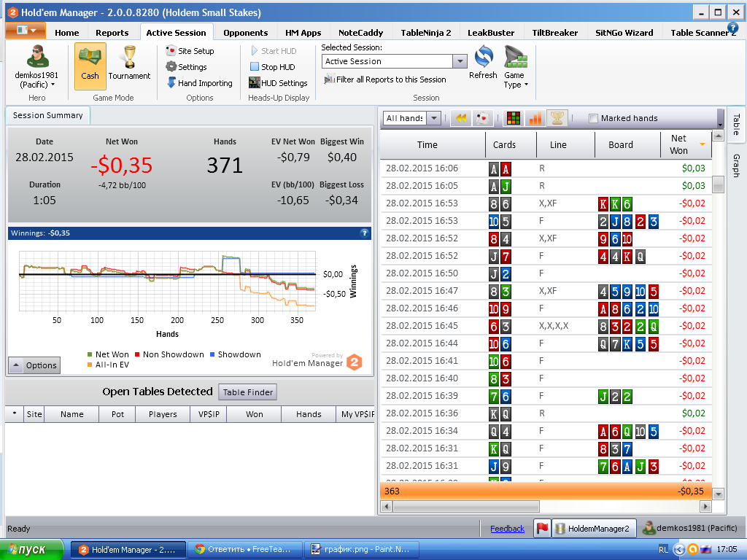
Task: Expand the chart Options button
Action: (34, 365)
